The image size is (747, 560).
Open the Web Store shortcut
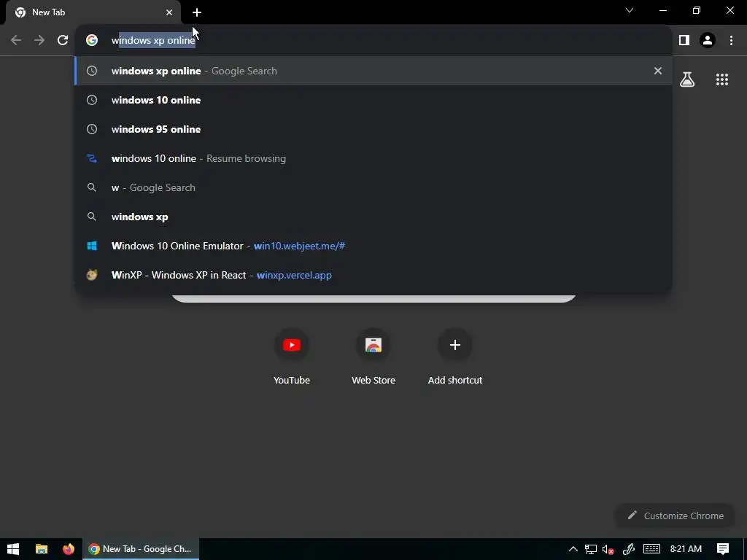click(x=373, y=357)
